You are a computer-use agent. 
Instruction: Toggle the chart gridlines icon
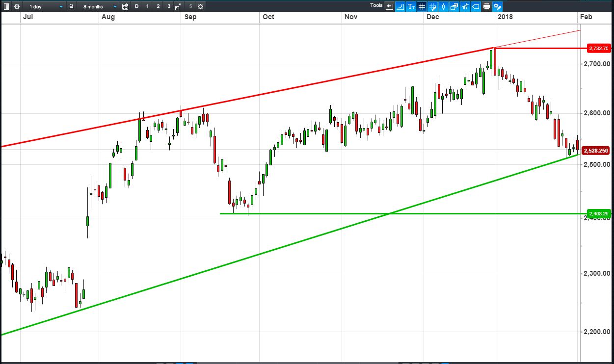click(422, 6)
